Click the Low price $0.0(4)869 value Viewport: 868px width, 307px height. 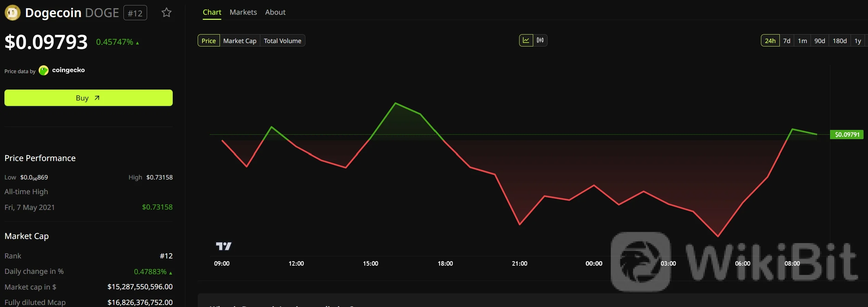[34, 177]
